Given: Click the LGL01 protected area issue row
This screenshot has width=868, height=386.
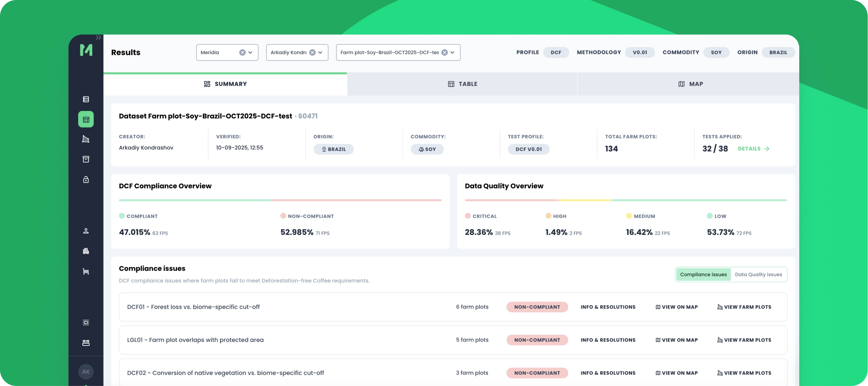Looking at the screenshot, I should click(x=453, y=340).
